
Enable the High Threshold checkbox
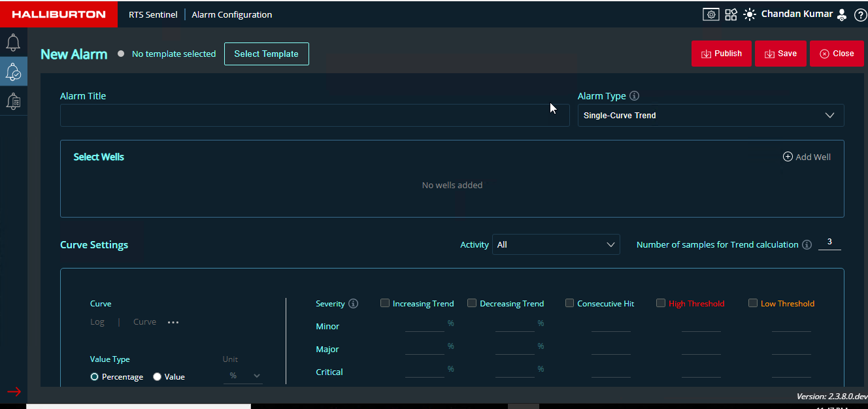661,303
